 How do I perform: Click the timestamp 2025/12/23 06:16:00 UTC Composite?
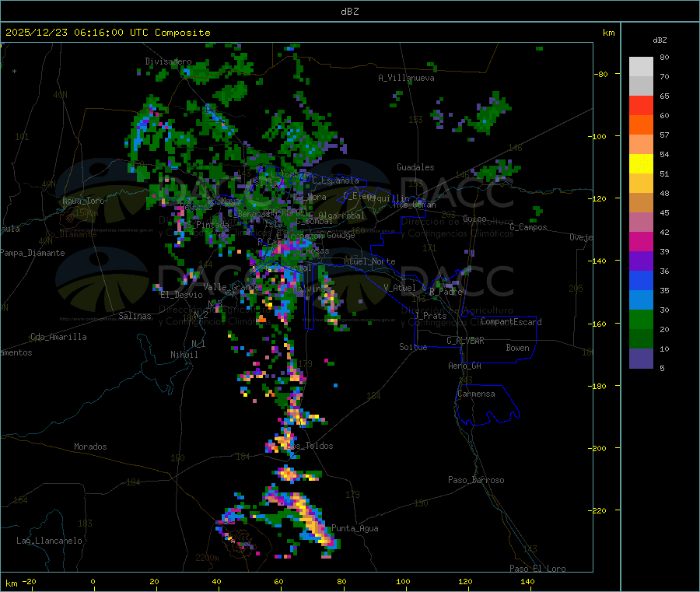107,33
